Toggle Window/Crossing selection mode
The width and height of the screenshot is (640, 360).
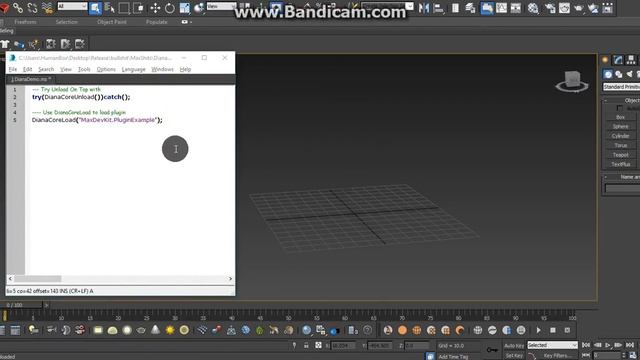pos(138,7)
